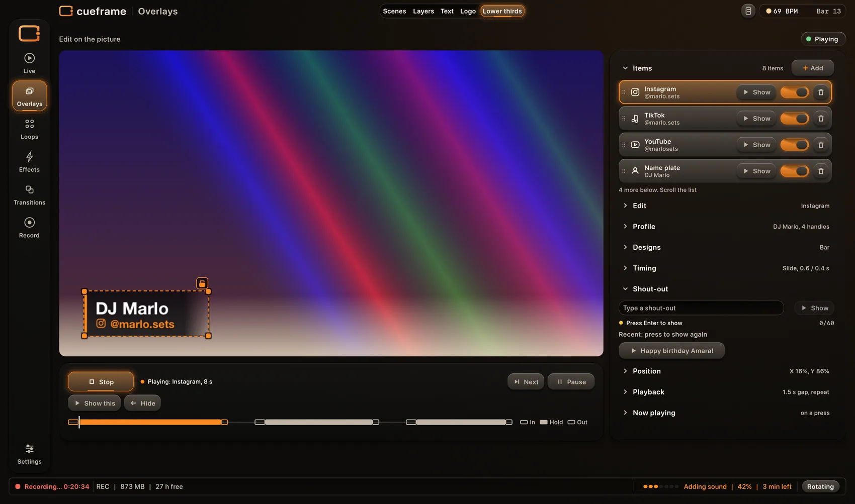Toggle the TikTok item switch
The width and height of the screenshot is (855, 504).
(795, 119)
